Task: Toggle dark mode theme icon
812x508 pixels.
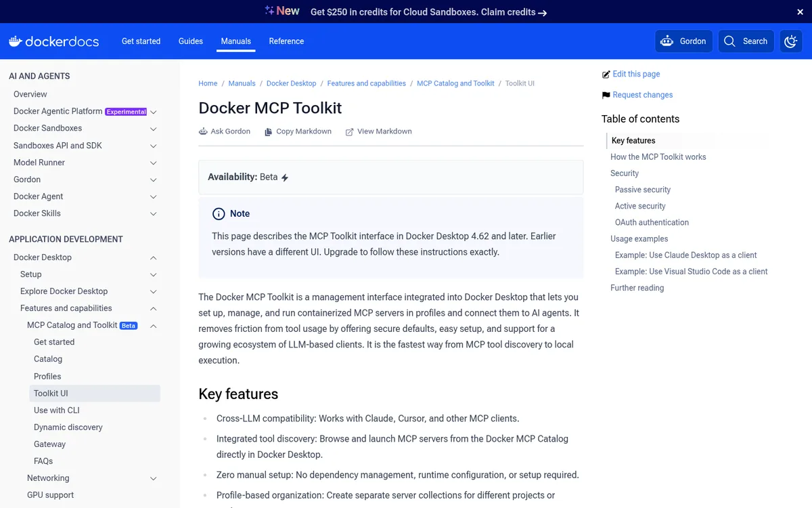Action: pos(791,41)
